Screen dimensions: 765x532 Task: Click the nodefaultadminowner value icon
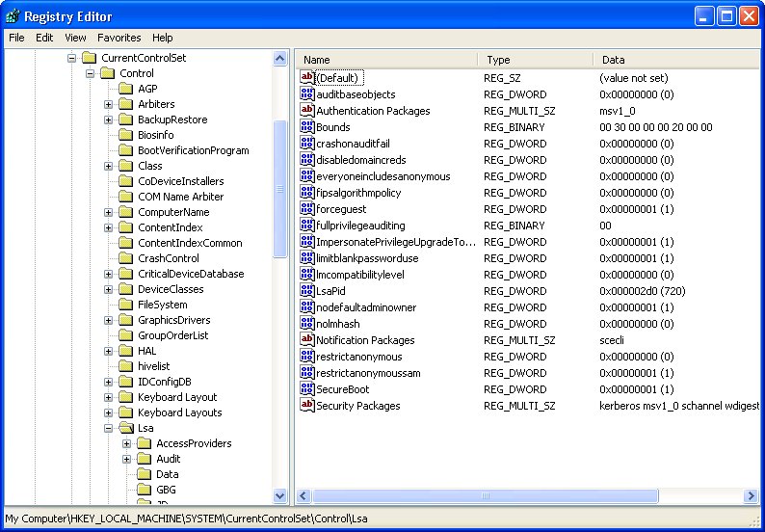(307, 307)
